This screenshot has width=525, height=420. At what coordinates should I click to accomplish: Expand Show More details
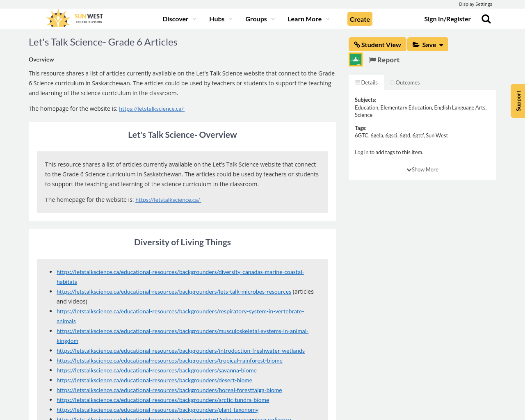coord(422,169)
